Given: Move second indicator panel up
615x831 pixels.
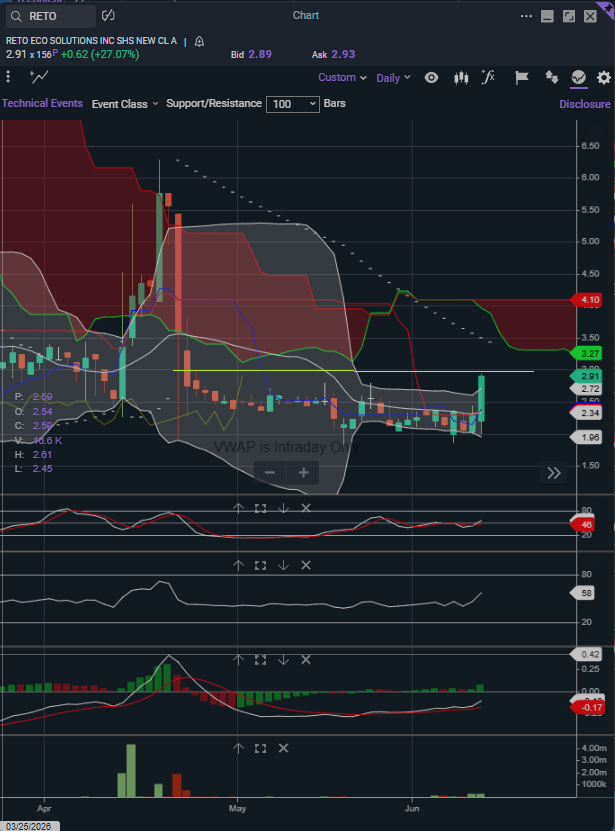Looking at the screenshot, I should tap(238, 565).
